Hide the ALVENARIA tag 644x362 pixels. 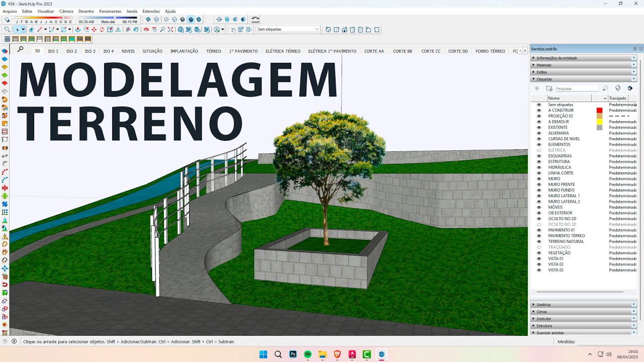coord(539,133)
